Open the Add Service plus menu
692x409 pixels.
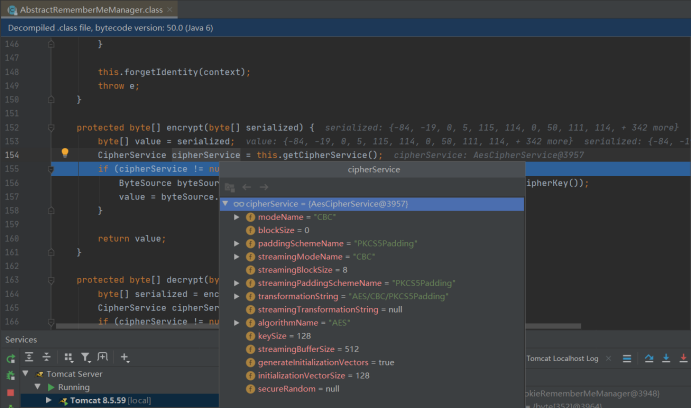(125, 357)
